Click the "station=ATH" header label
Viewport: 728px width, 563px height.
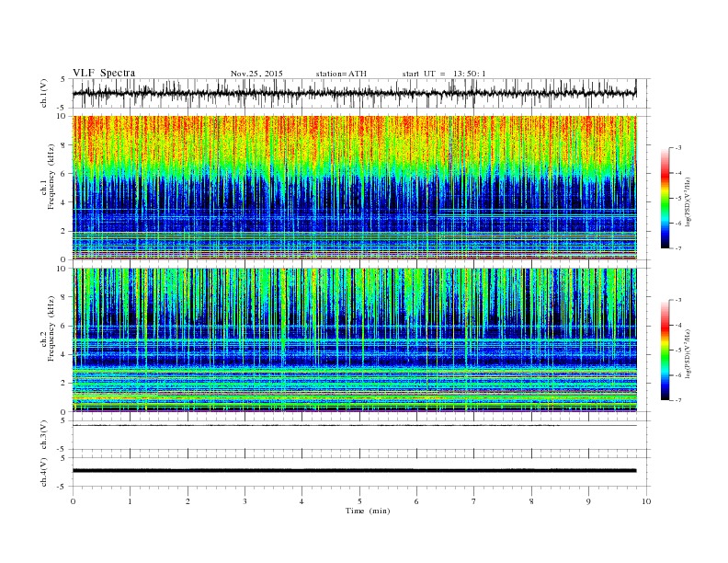[x=341, y=74]
